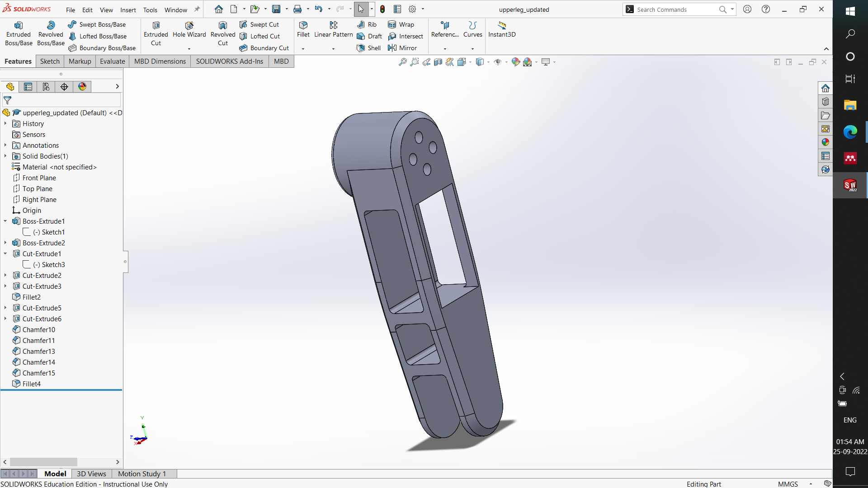
Task: Open the Insert menu
Action: (x=128, y=9)
